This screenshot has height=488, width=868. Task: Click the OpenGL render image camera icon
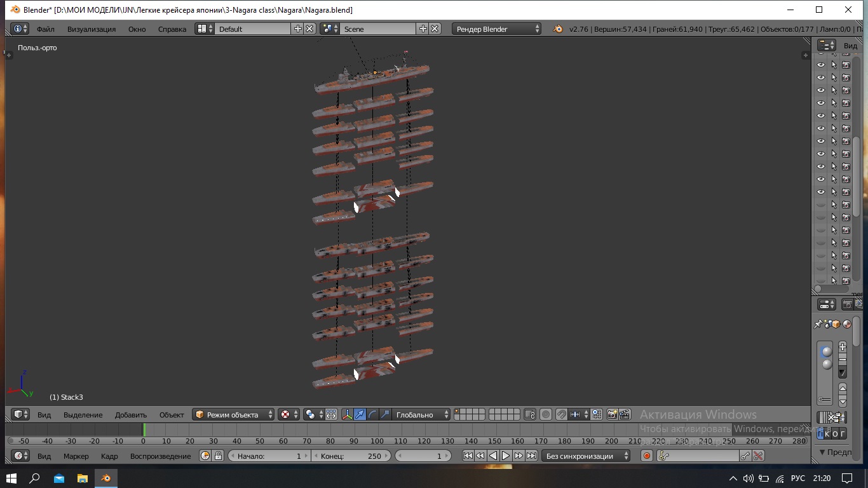pyautogui.click(x=612, y=414)
